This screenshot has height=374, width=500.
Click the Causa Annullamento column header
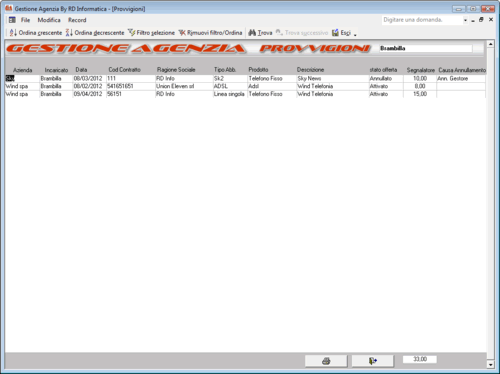coord(462,70)
